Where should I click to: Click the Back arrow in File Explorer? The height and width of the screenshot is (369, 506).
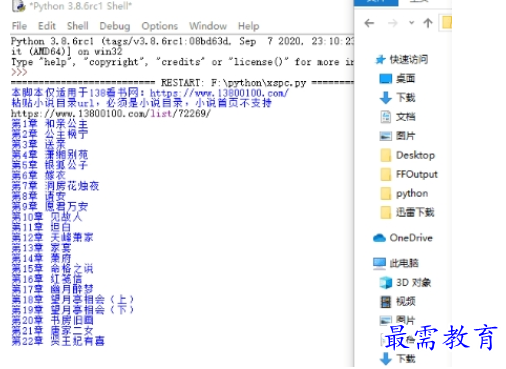(369, 23)
